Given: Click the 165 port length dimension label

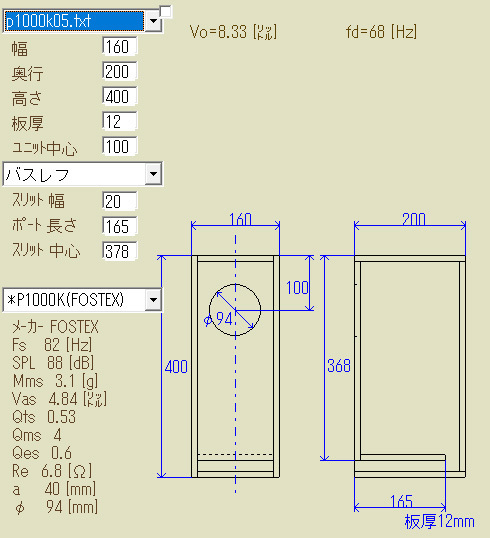Looking at the screenshot, I should point(401,502).
